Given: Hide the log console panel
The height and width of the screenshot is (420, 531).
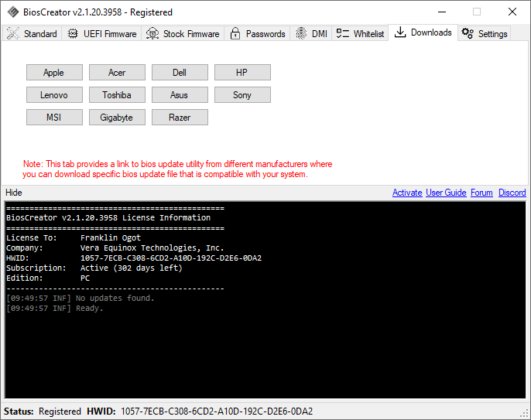Looking at the screenshot, I should 14,193.
